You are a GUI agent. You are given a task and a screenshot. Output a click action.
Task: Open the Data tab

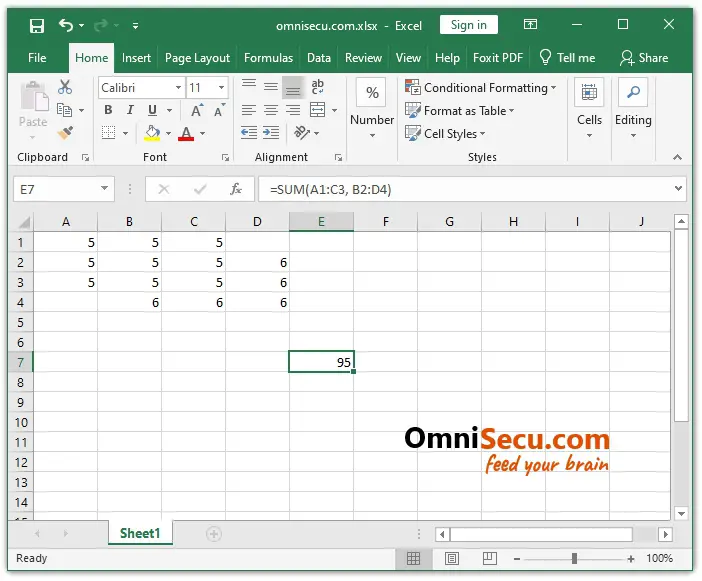tap(319, 58)
